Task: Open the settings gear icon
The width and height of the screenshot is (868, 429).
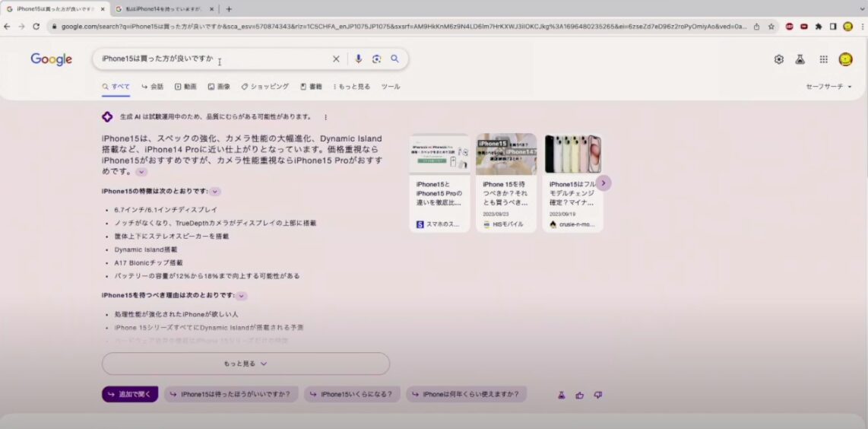Action: 779,59
